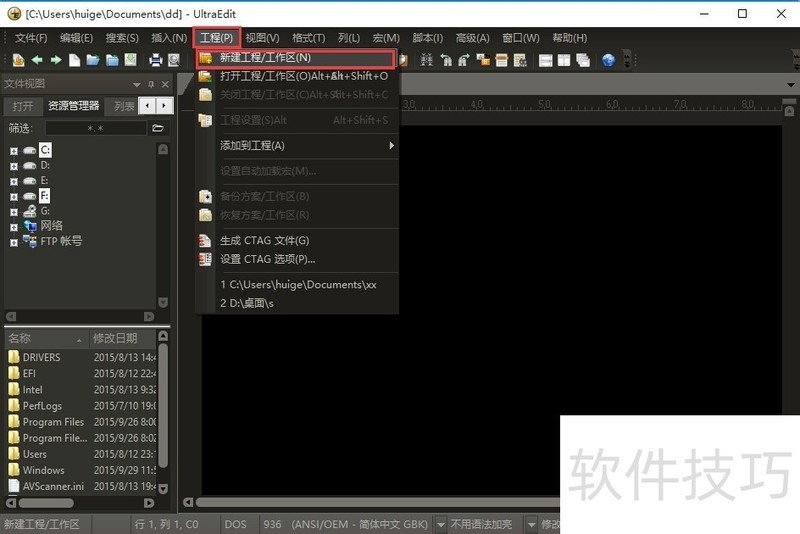
Task: Expand the C: drive node
Action: (x=14, y=151)
